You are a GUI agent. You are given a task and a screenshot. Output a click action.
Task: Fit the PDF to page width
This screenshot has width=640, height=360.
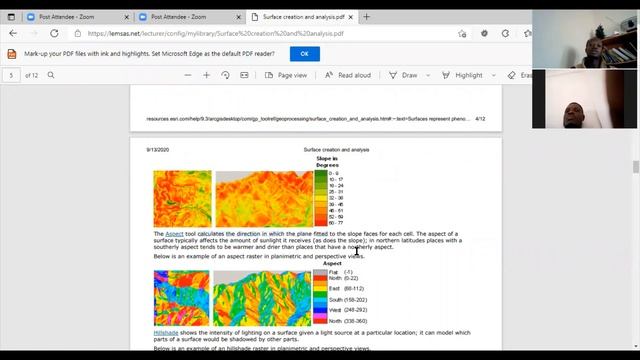click(x=244, y=75)
